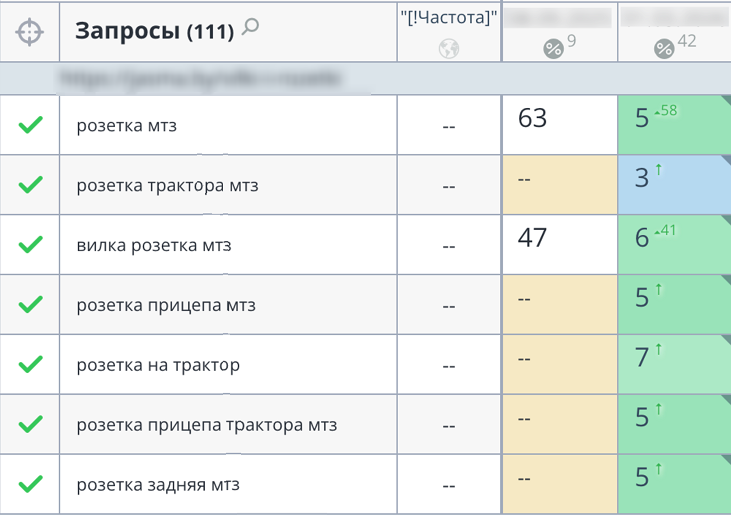
Task: Click up arrow in розетка на трактор row
Action: tap(660, 350)
